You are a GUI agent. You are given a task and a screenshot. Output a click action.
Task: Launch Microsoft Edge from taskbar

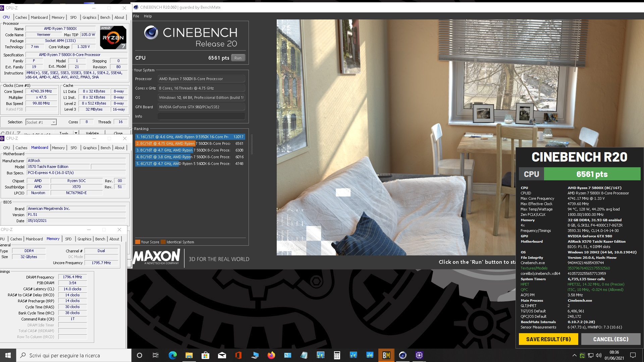172,355
